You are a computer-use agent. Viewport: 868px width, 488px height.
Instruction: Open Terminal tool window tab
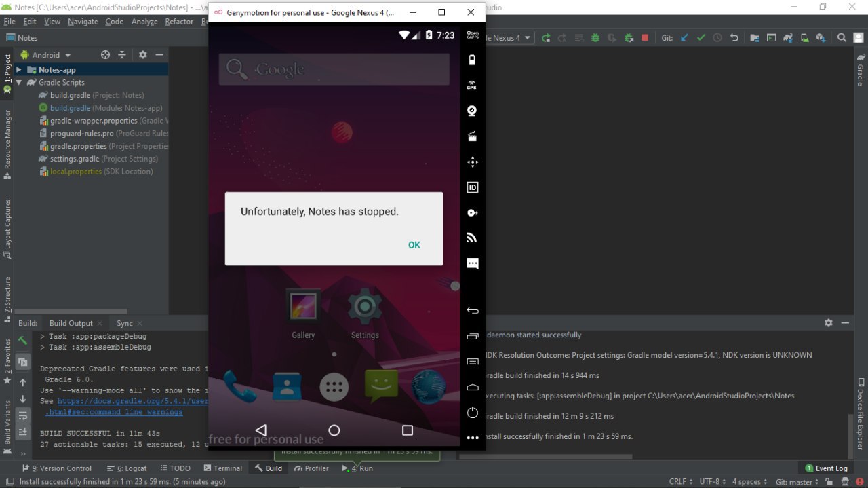[x=222, y=468]
